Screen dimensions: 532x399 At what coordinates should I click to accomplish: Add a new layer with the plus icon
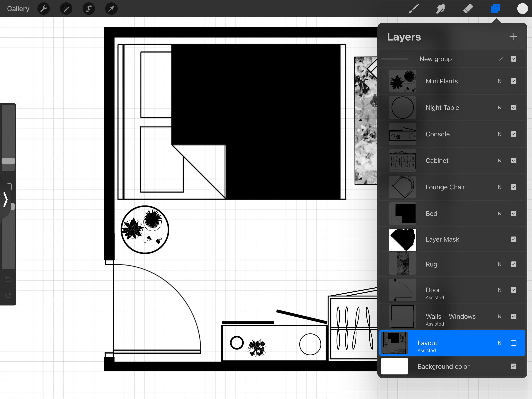pyautogui.click(x=513, y=37)
